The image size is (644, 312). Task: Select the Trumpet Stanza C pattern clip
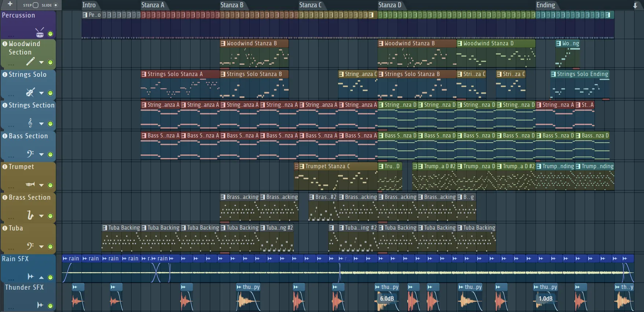coord(327,166)
